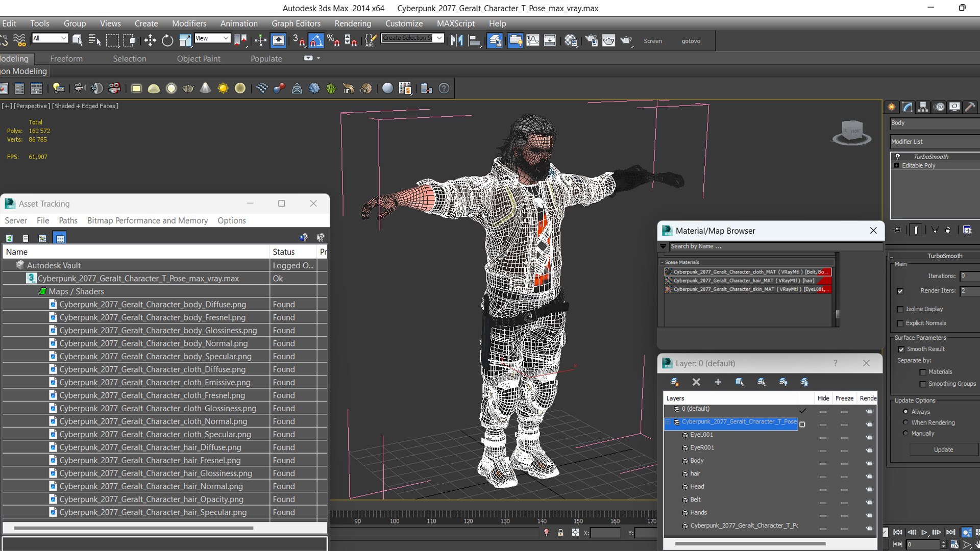This screenshot has height=551, width=980.
Task: Select When Rendering update option
Action: click(x=905, y=422)
